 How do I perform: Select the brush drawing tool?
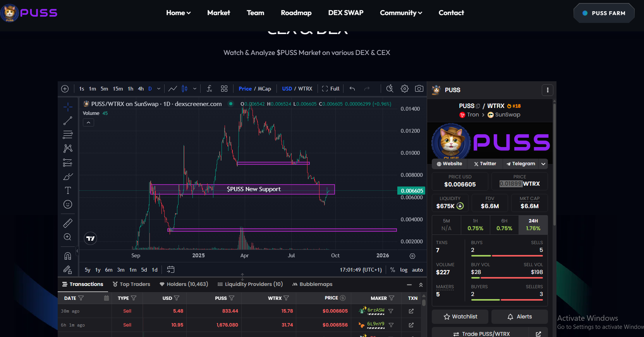68,177
